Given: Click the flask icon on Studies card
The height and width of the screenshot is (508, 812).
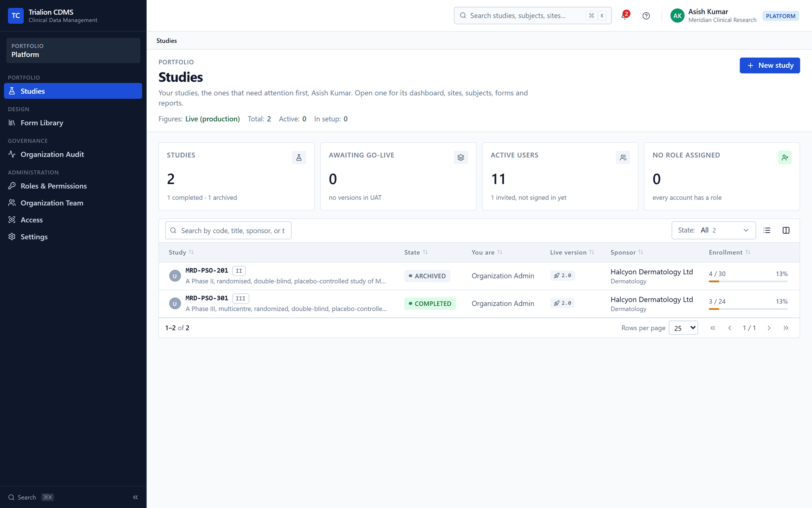Looking at the screenshot, I should coord(299,157).
